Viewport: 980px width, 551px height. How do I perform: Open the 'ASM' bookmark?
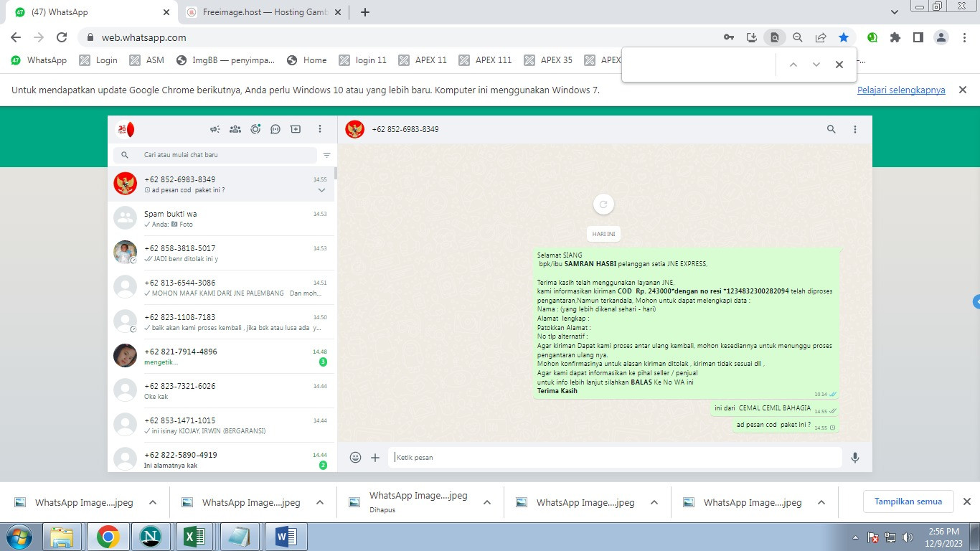(147, 60)
